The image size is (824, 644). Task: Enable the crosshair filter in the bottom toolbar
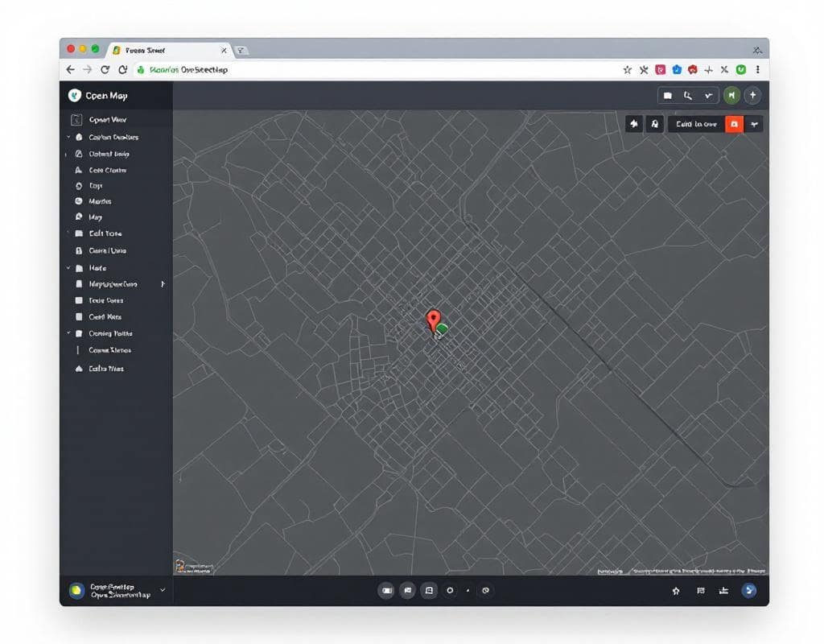(x=448, y=590)
